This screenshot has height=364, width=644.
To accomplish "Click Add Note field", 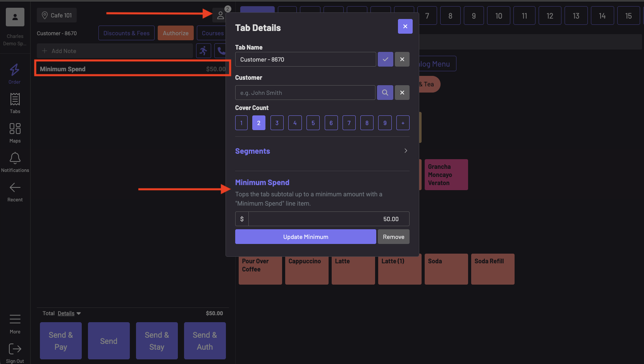I will (x=115, y=51).
